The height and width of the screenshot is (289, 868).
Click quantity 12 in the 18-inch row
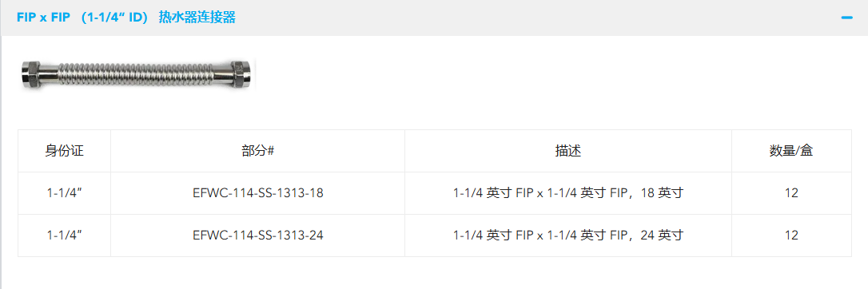[x=791, y=193]
